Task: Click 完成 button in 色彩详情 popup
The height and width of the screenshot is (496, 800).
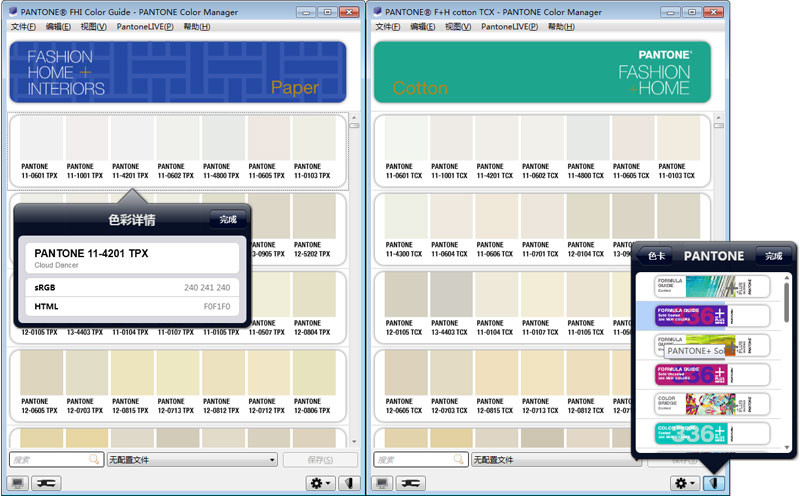Action: [228, 219]
